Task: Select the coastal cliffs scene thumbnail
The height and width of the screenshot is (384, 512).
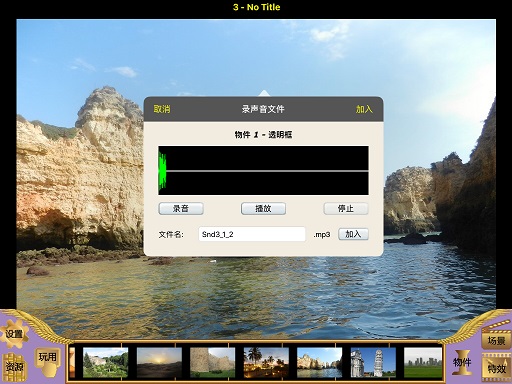Action: coord(320,363)
